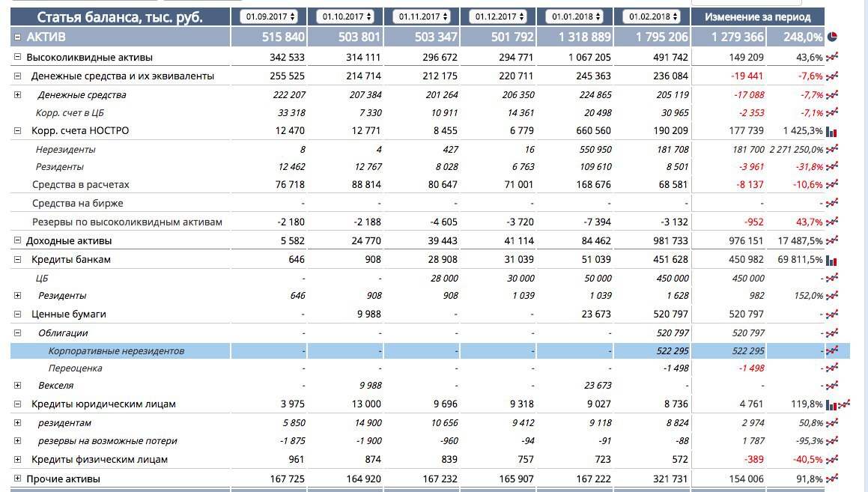This screenshot has width=868, height=492.
Task: Click trend chart icon for Корр. счет в ЦБ
Action: (x=832, y=112)
